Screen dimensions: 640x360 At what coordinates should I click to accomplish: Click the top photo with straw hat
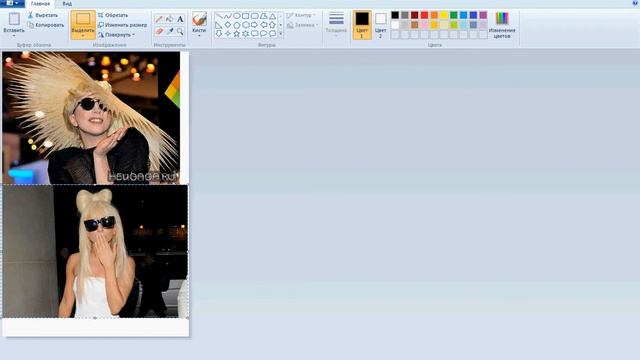click(91, 118)
